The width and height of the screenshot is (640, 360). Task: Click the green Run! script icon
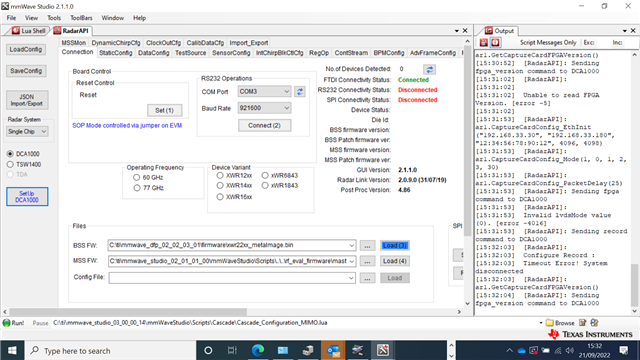tap(7, 322)
